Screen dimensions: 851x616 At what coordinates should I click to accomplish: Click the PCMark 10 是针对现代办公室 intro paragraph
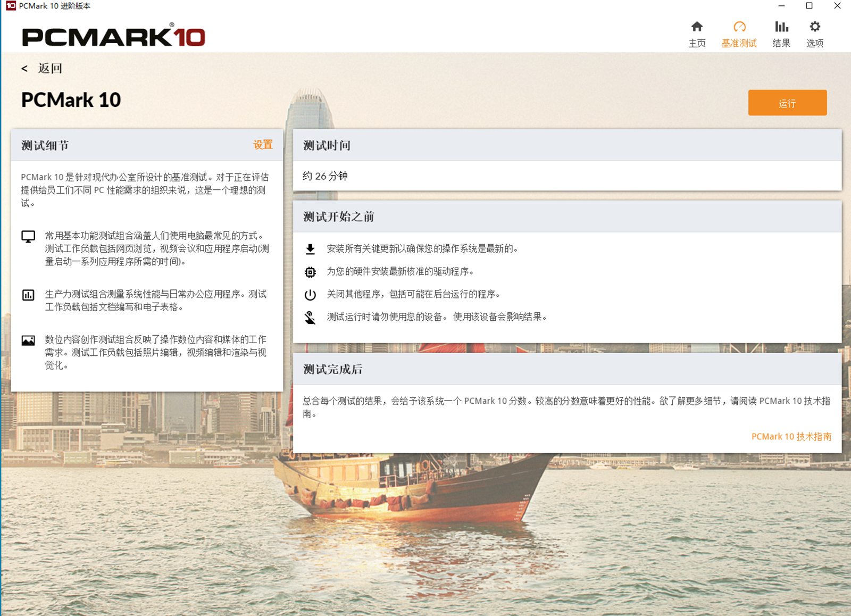tap(145, 190)
